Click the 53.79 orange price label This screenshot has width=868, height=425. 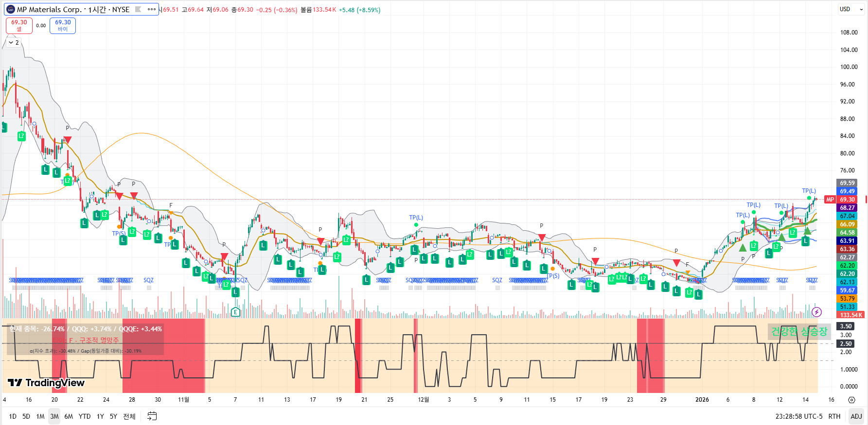[847, 299]
